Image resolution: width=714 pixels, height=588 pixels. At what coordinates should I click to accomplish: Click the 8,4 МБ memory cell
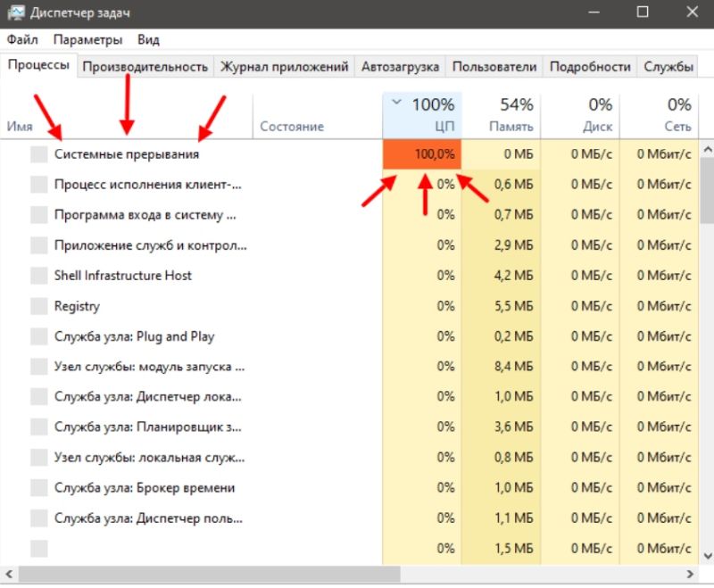coord(501,367)
